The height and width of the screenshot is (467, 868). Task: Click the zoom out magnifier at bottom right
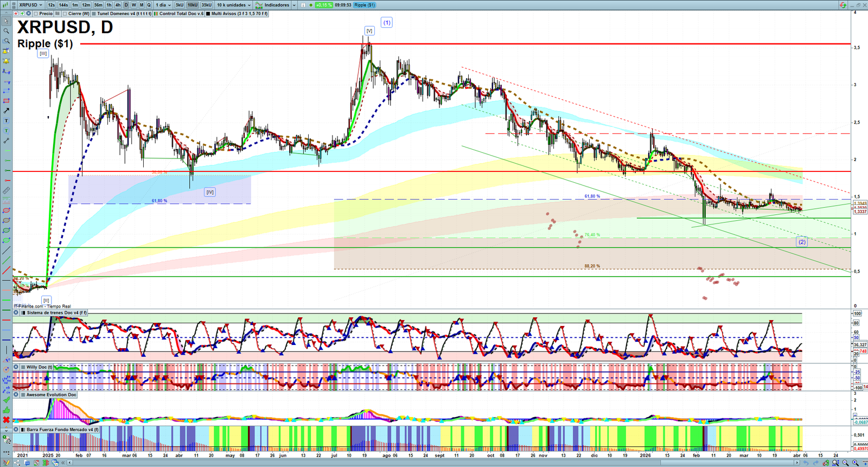[846, 463]
